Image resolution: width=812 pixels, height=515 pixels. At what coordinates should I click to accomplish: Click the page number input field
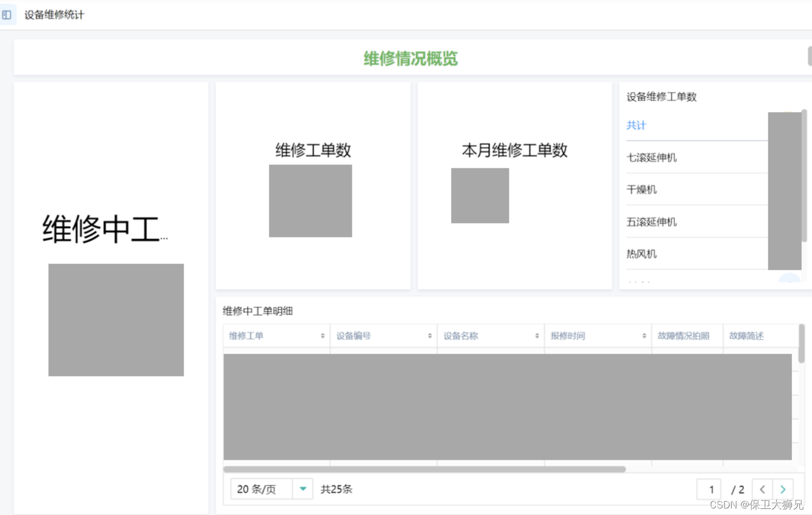click(709, 489)
